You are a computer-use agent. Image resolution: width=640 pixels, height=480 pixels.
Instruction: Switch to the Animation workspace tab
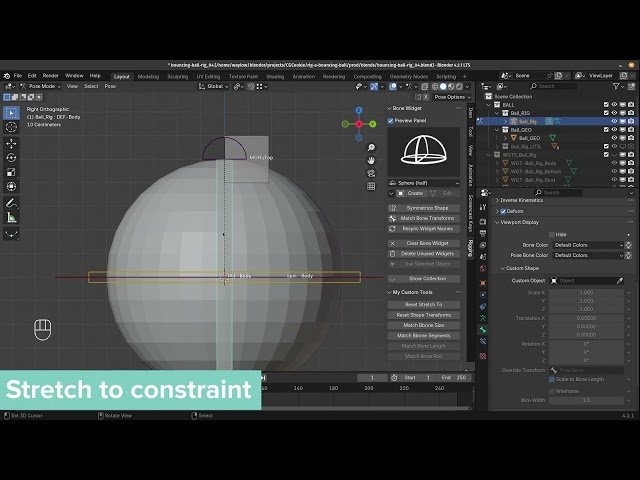point(303,77)
